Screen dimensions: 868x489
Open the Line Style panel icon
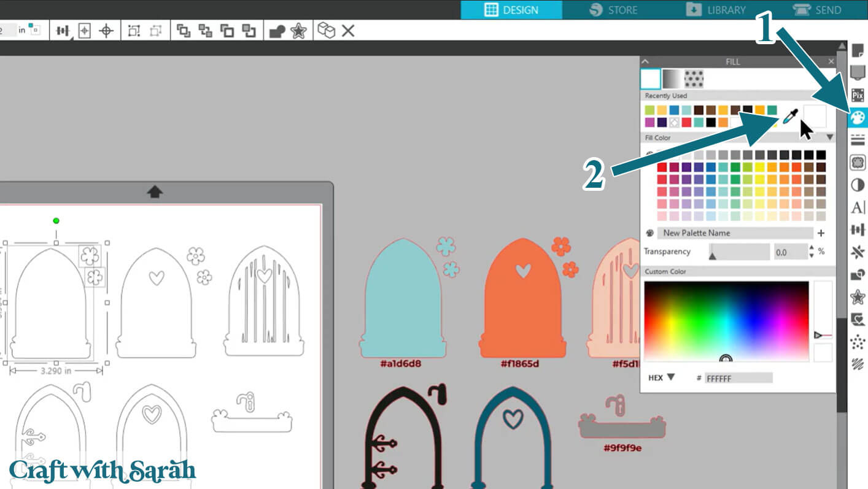coord(858,140)
